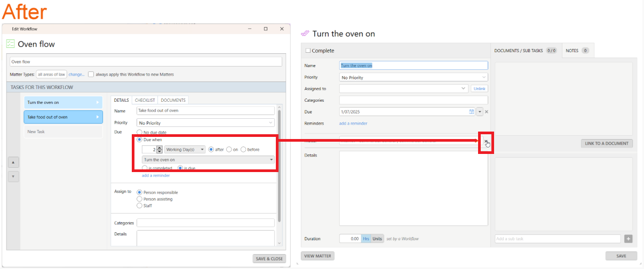Image resolution: width=644 pixels, height=269 pixels.
Task: Click the Add a sub task field
Action: pyautogui.click(x=558, y=239)
